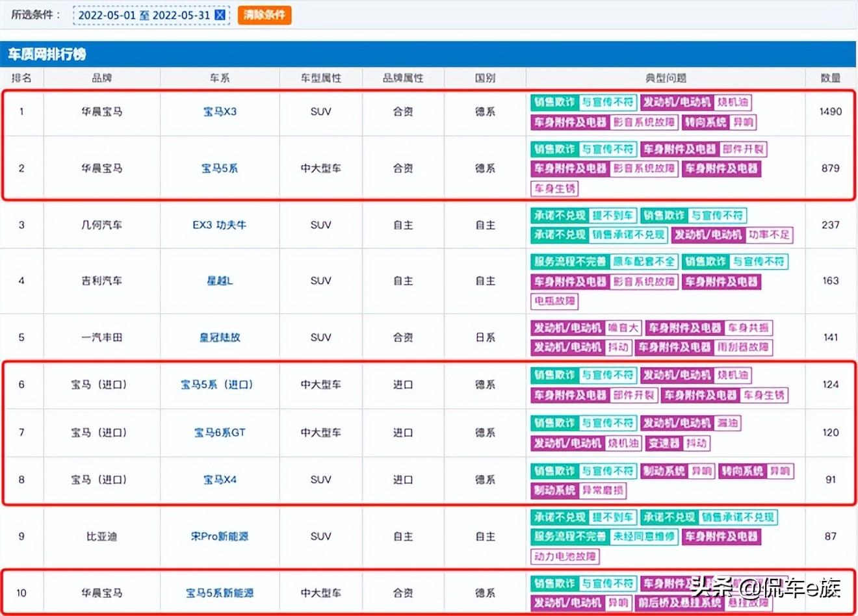Click 一汽丰田 brand cell
The width and height of the screenshot is (858, 616).
point(102,337)
